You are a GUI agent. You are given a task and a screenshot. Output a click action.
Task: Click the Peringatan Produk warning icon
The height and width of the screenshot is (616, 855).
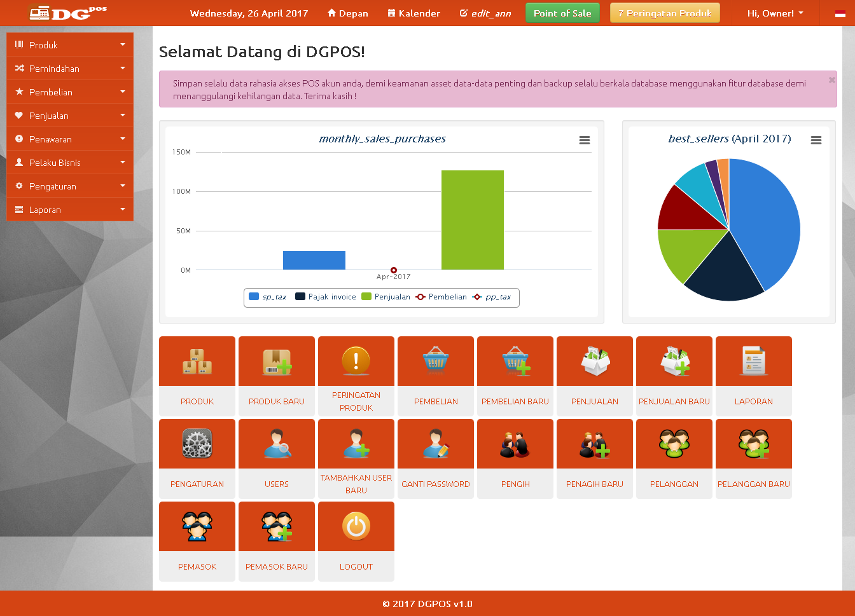click(356, 361)
